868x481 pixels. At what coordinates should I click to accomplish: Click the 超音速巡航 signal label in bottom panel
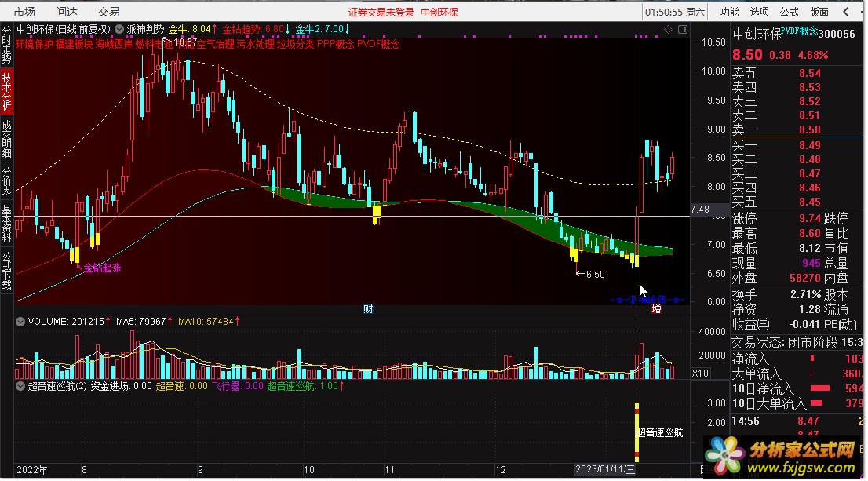click(x=660, y=432)
